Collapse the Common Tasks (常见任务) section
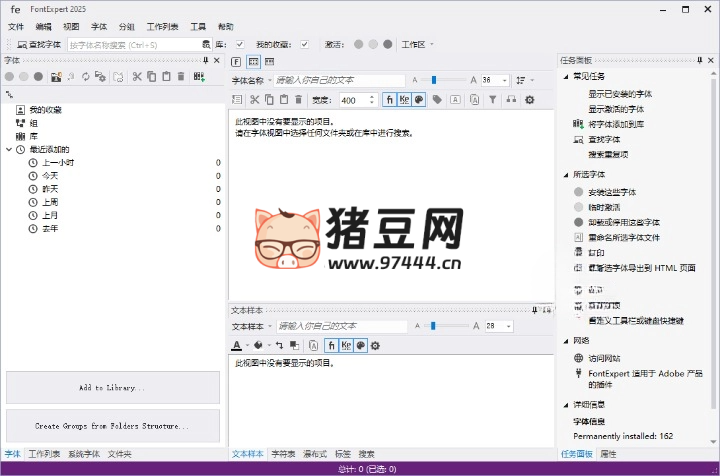The image size is (720, 476). (566, 77)
